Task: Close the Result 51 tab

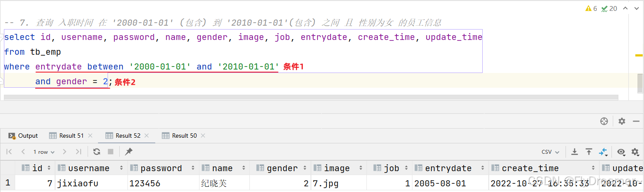Action: [x=90, y=136]
